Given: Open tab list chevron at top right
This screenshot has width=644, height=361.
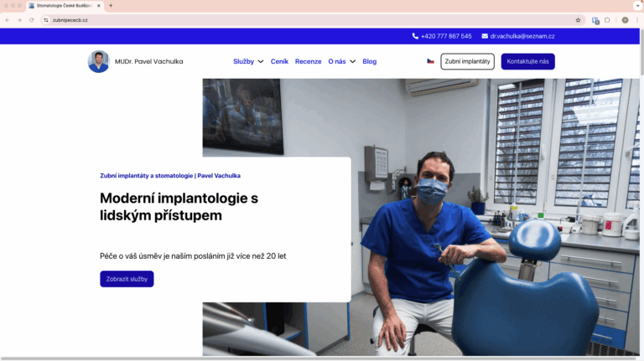Looking at the screenshot, I should point(636,5).
